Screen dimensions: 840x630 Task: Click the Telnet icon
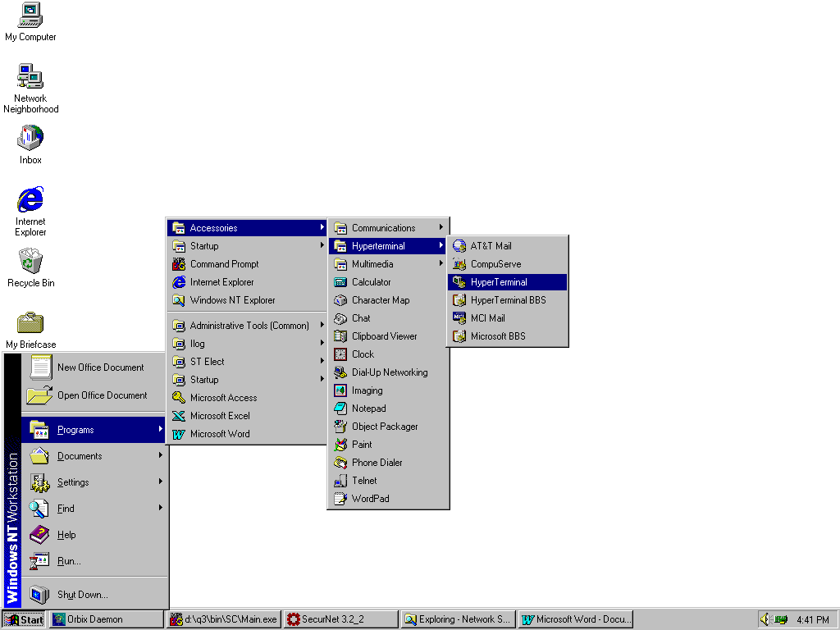340,481
